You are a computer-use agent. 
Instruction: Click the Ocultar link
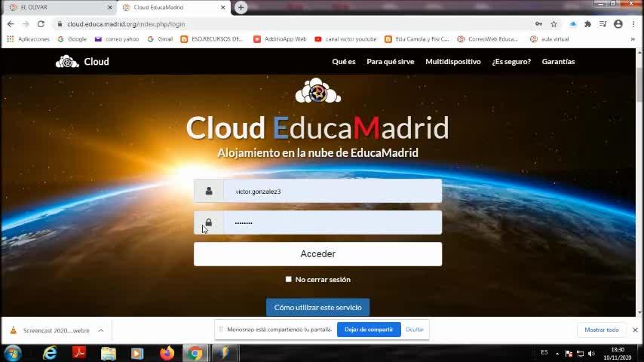click(x=415, y=330)
